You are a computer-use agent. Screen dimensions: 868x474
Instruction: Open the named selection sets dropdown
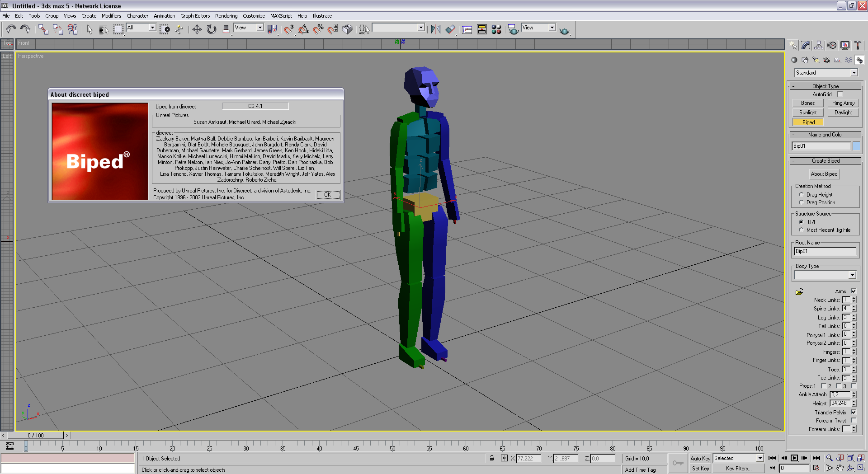point(398,28)
